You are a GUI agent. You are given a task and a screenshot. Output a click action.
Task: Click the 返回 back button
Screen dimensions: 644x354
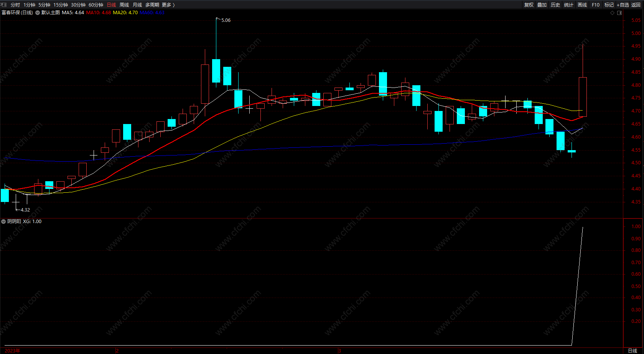tap(636, 5)
